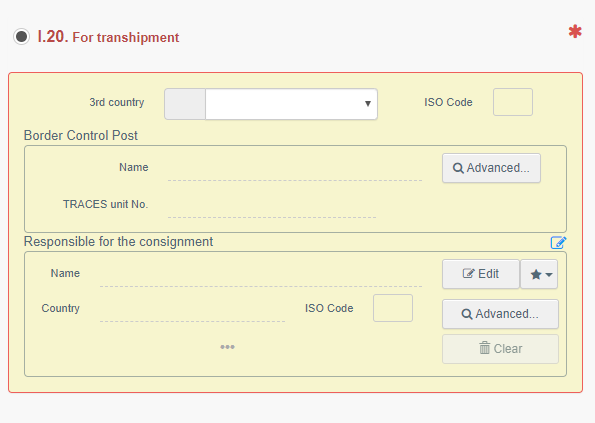The image size is (595, 423).
Task: Click the For transhipment heading text
Action: (x=126, y=38)
